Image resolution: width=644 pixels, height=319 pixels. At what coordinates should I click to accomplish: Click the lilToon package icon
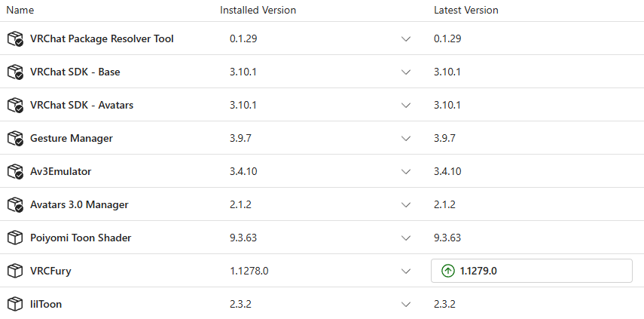pos(15,305)
